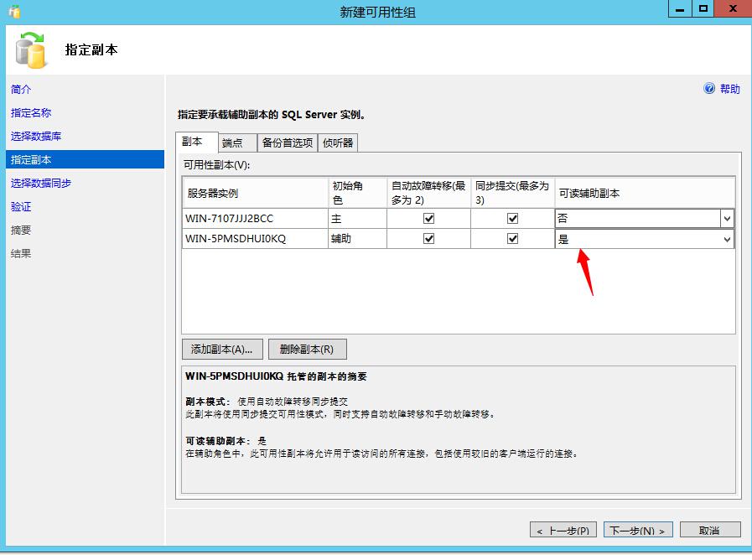752x560 pixels.
Task: Click the 同步提交 column header
Action: coord(513,193)
